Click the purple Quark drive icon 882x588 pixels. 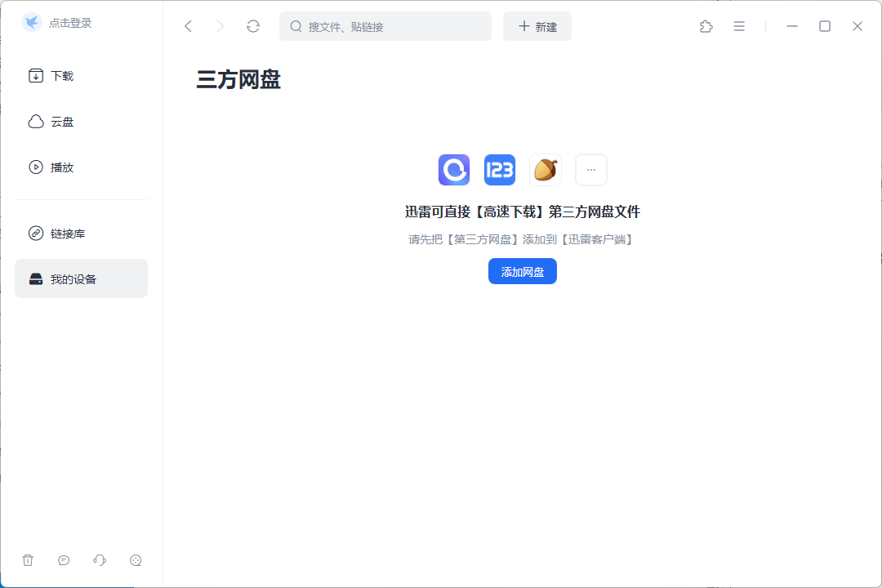(x=454, y=169)
